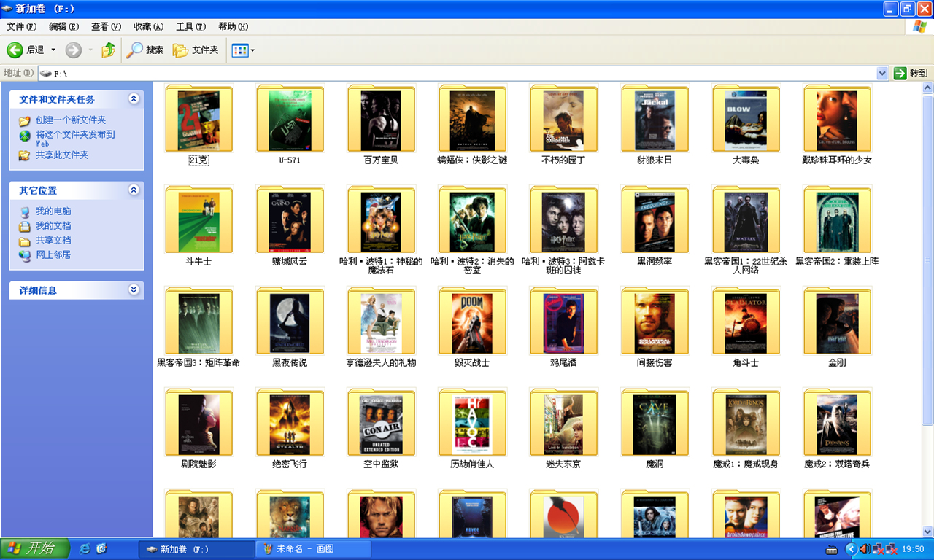Open the 工具(T) menu
The height and width of the screenshot is (560, 934).
190,27
